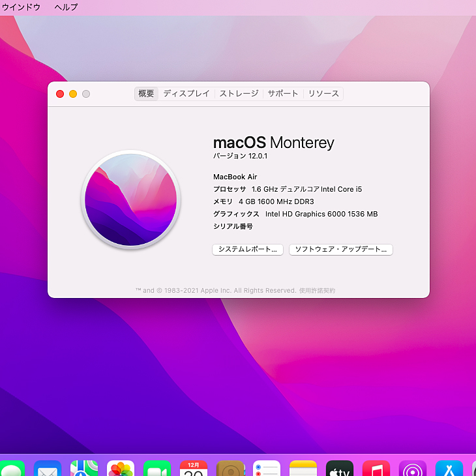Viewport: 476px width, 476px height.
Task: Open the サポート tab
Action: (283, 94)
